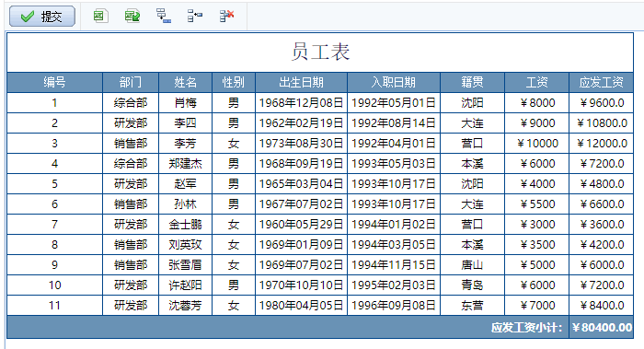Click hometown cell 青岛
The image size is (644, 349).
472,285
